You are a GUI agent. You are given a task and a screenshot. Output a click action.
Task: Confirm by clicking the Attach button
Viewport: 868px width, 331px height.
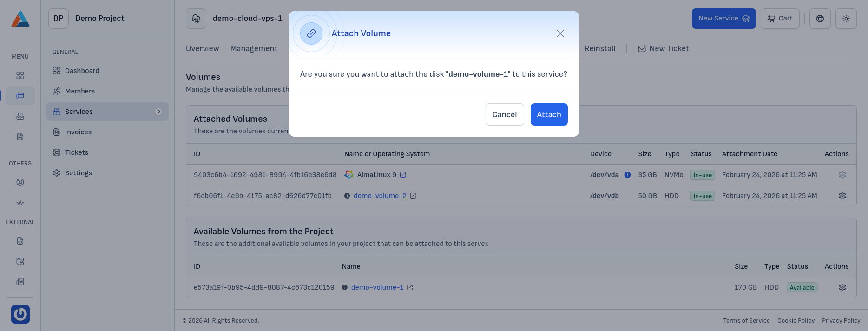tap(549, 114)
